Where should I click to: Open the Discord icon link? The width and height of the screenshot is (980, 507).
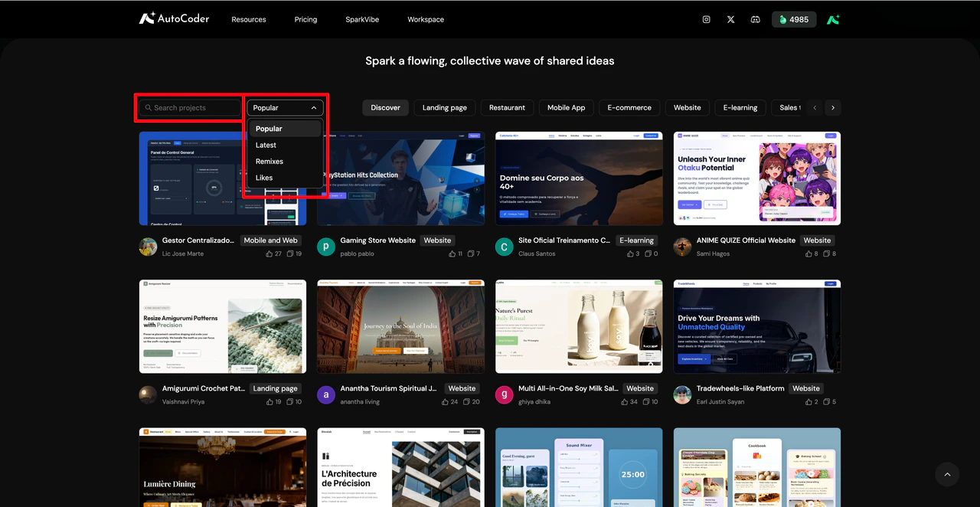pyautogui.click(x=755, y=20)
